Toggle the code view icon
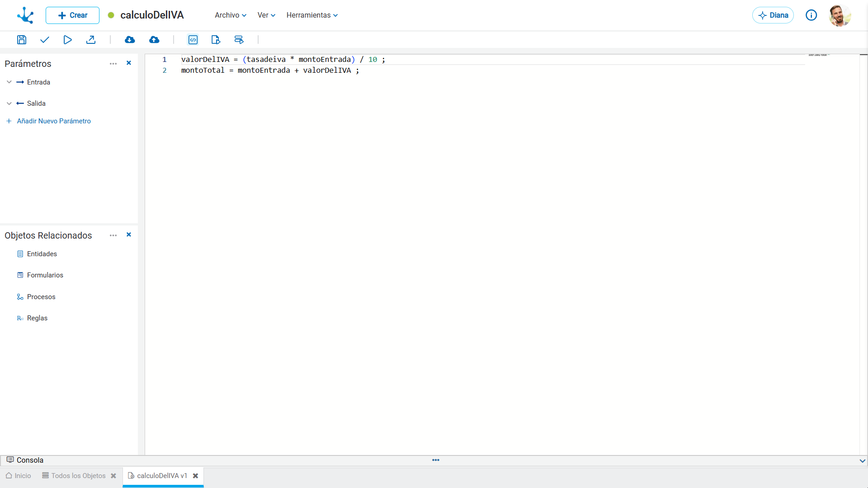Screen dimensions: 868x488 click(x=193, y=40)
